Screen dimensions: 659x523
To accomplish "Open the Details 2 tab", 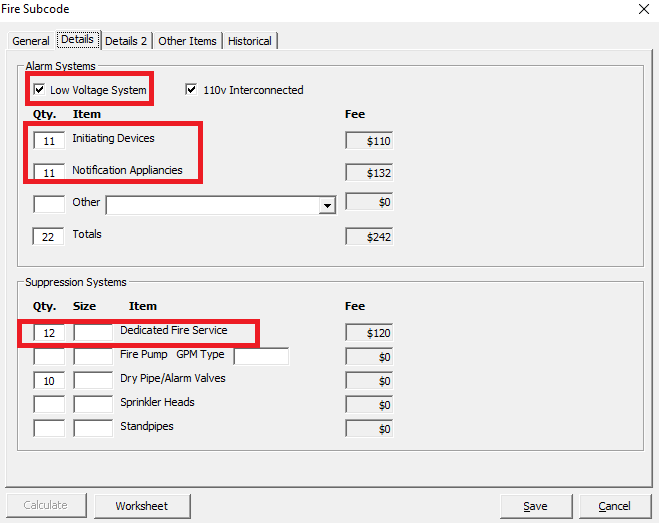I will [126, 41].
